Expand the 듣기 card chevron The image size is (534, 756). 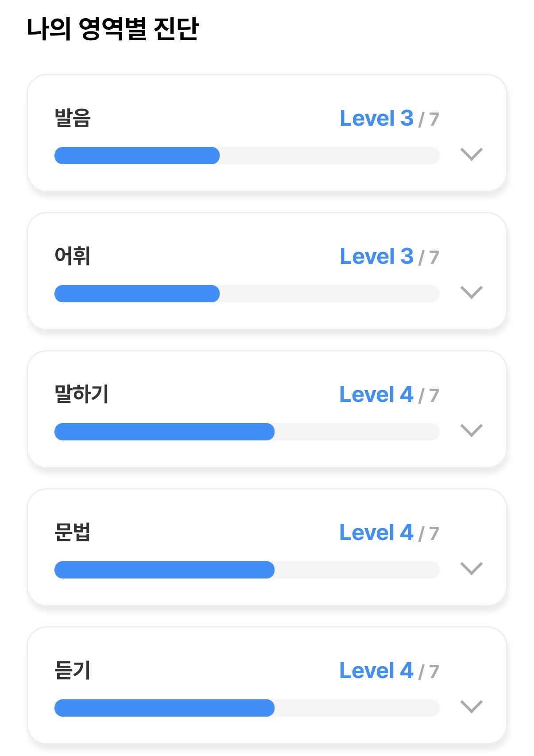[x=472, y=706]
